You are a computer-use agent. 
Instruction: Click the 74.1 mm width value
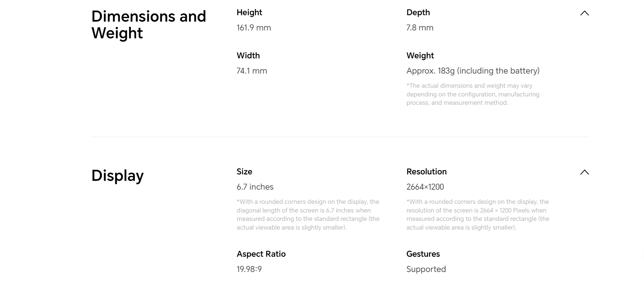[252, 71]
